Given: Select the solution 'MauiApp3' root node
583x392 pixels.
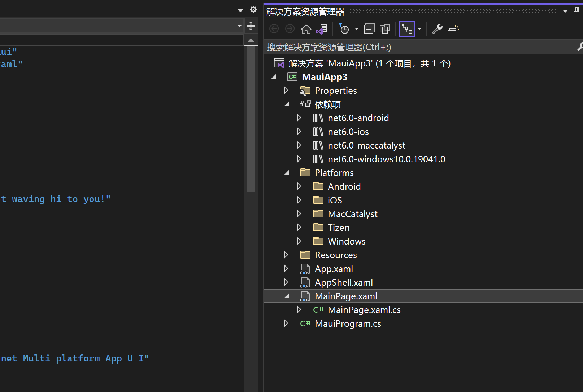Looking at the screenshot, I should 370,63.
